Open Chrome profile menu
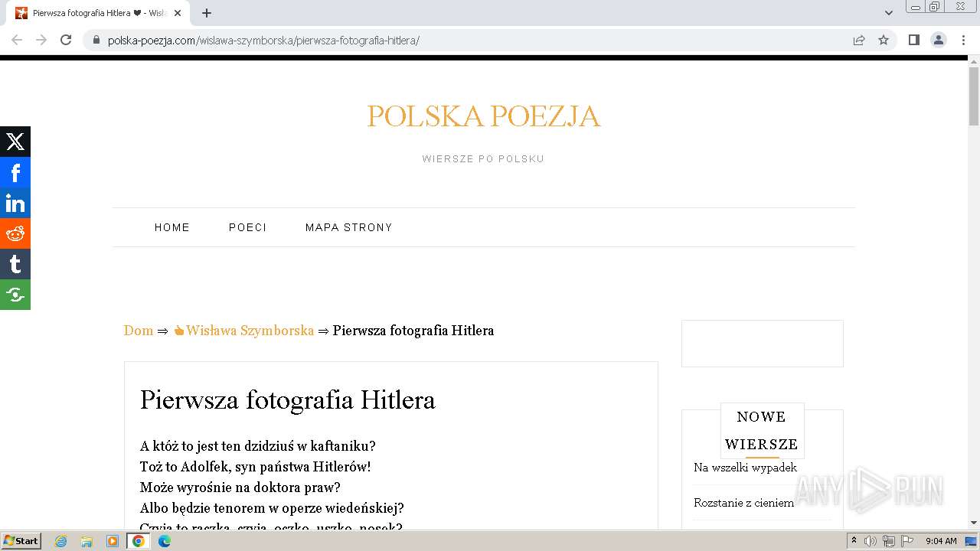 [939, 40]
